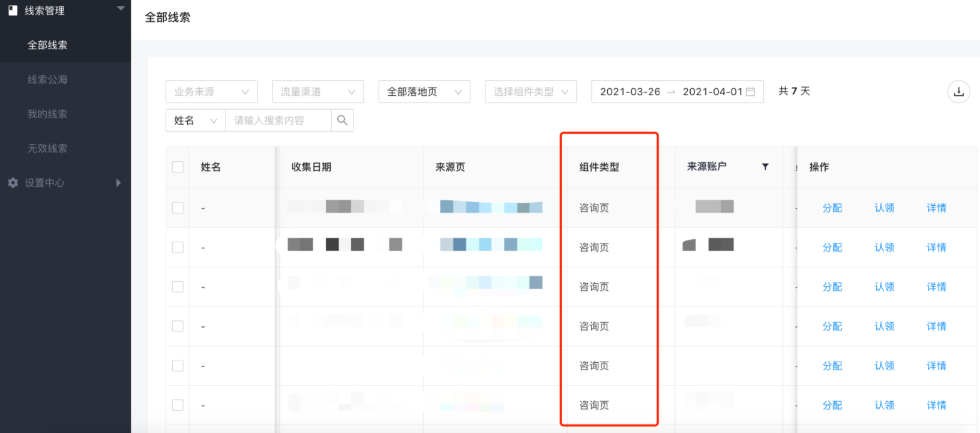Click 分配 in the second row

(x=832, y=248)
